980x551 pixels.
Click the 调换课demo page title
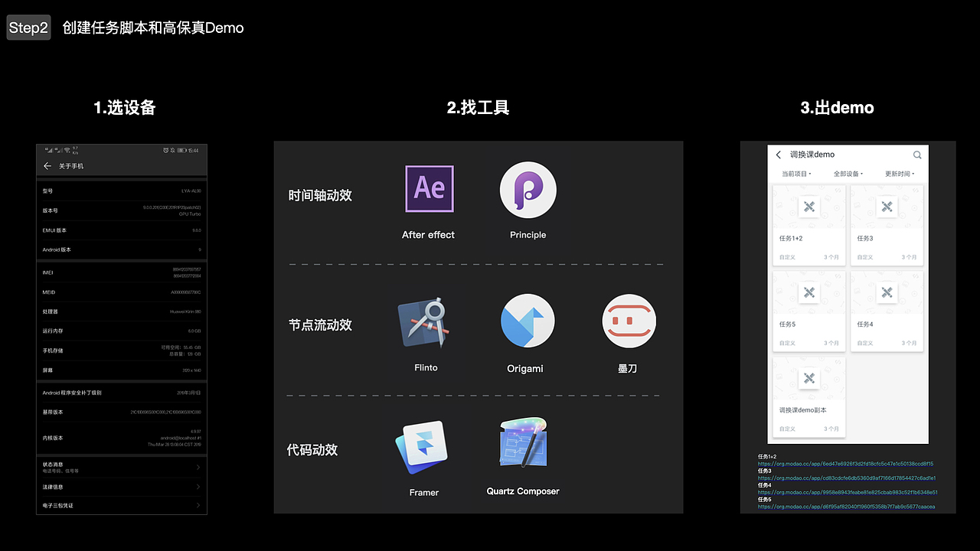812,155
